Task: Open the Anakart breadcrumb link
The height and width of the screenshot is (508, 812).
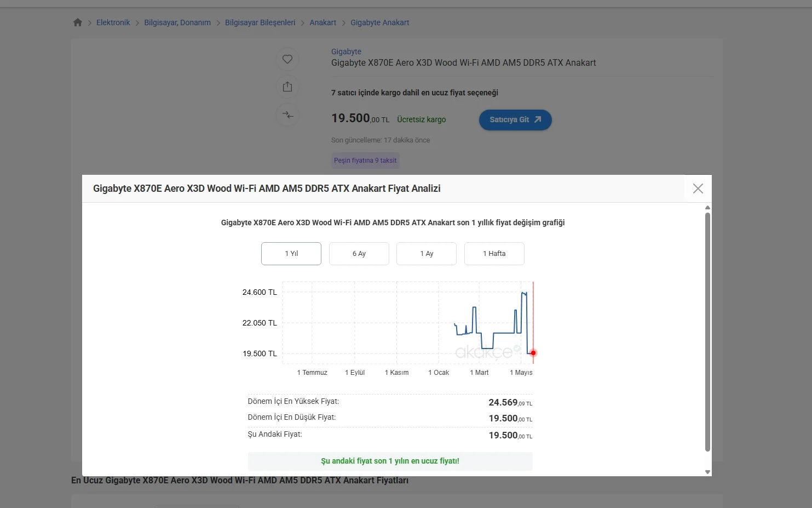Action: tap(323, 22)
